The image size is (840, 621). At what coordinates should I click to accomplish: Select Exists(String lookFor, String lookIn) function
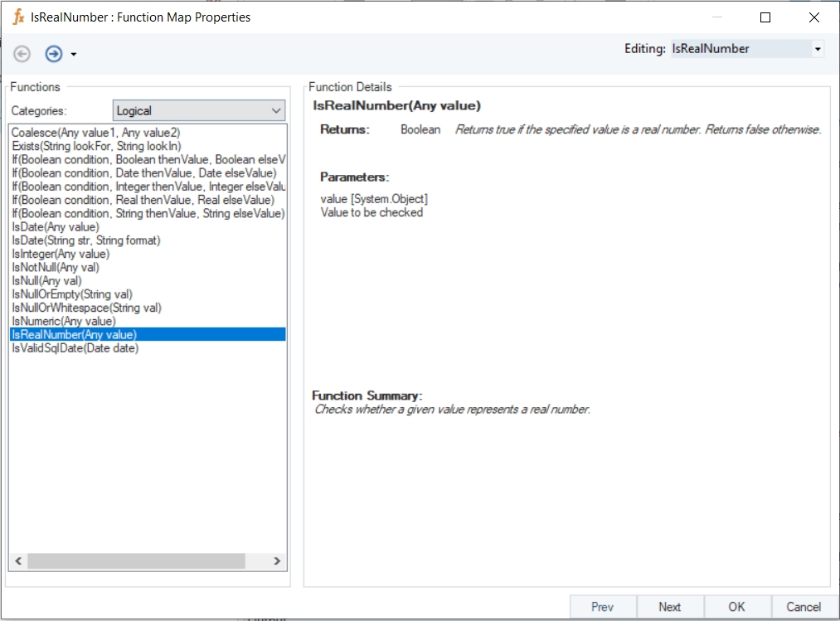point(96,146)
